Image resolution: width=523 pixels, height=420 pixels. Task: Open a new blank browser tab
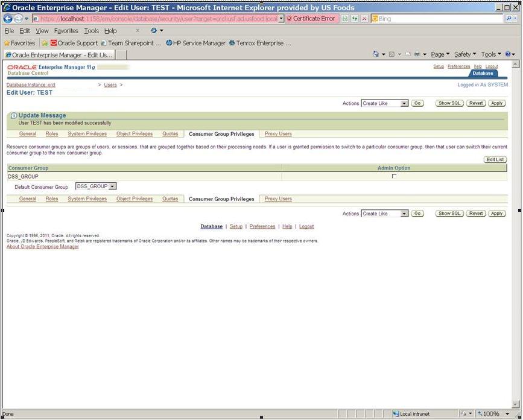tap(121, 55)
